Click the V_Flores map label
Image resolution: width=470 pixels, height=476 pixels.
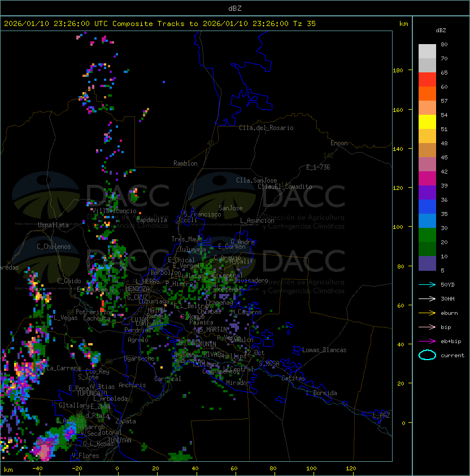click(85, 456)
